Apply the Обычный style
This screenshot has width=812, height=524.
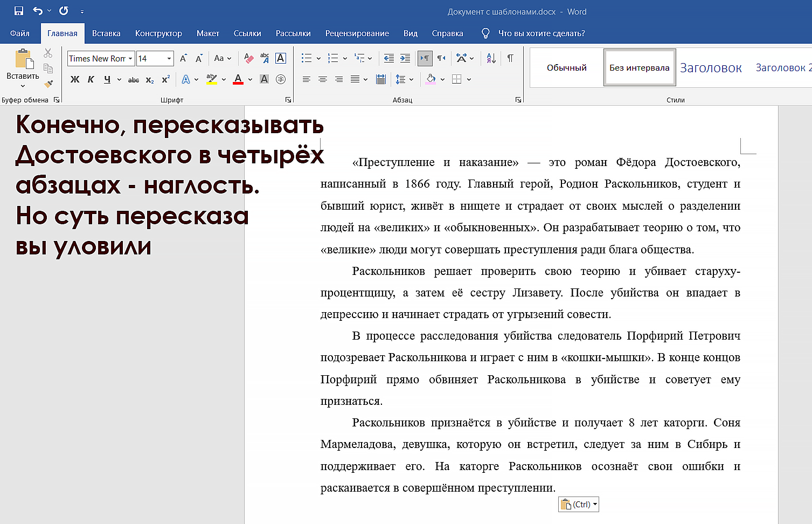567,67
